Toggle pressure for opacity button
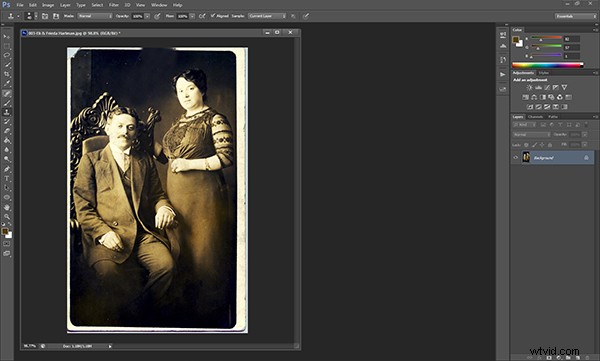This screenshot has width=600, height=361. [x=157, y=16]
